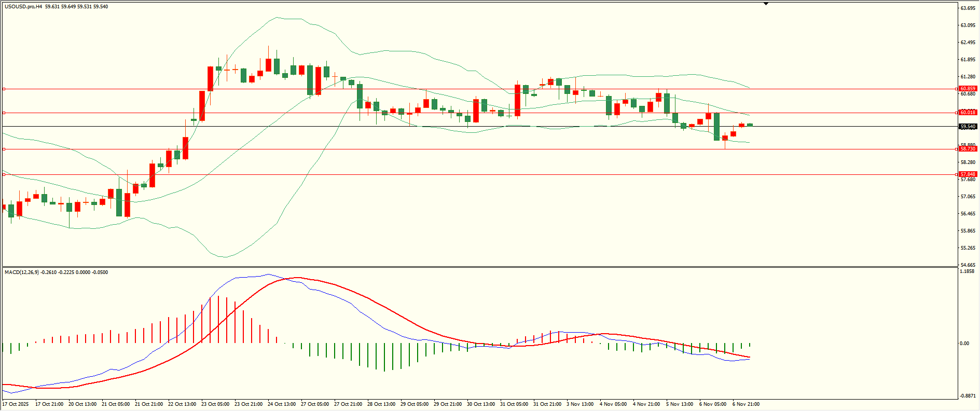The height and width of the screenshot is (411, 980).
Task: Click the chart shift triangle marker at top
Action: coord(766,4)
